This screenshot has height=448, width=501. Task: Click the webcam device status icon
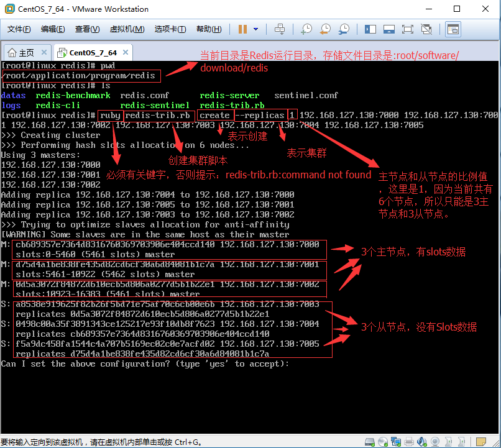coord(435,442)
